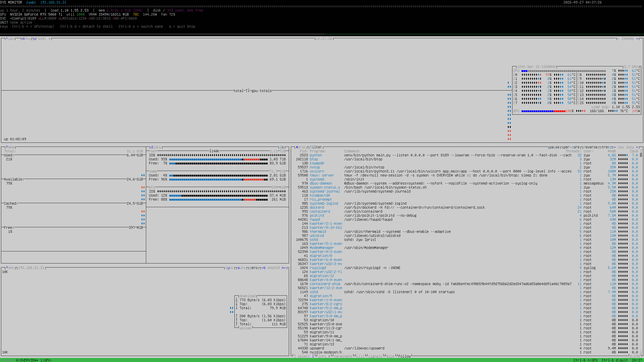The height and width of the screenshot is (362, 644).
Task: Toggle the disks panel label
Action: [x=156, y=147]
